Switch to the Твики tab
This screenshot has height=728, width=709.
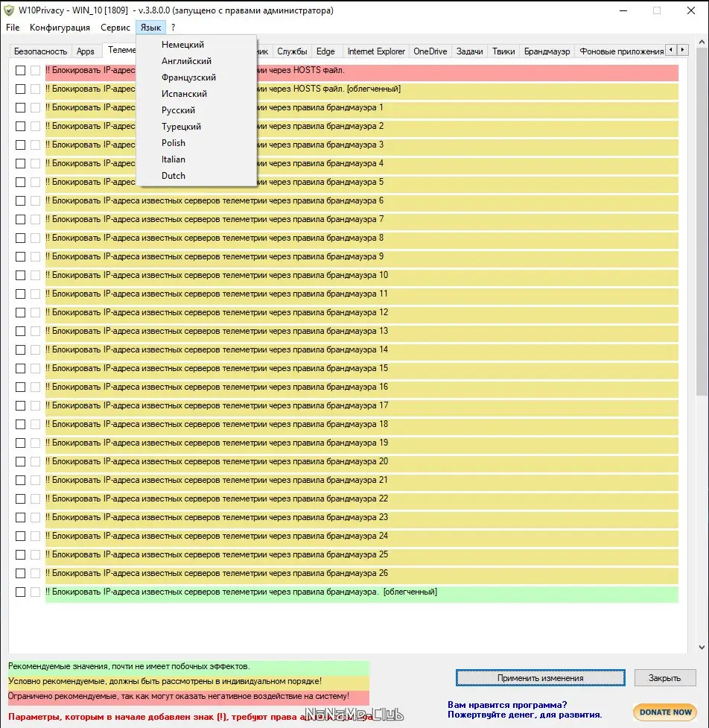(503, 51)
